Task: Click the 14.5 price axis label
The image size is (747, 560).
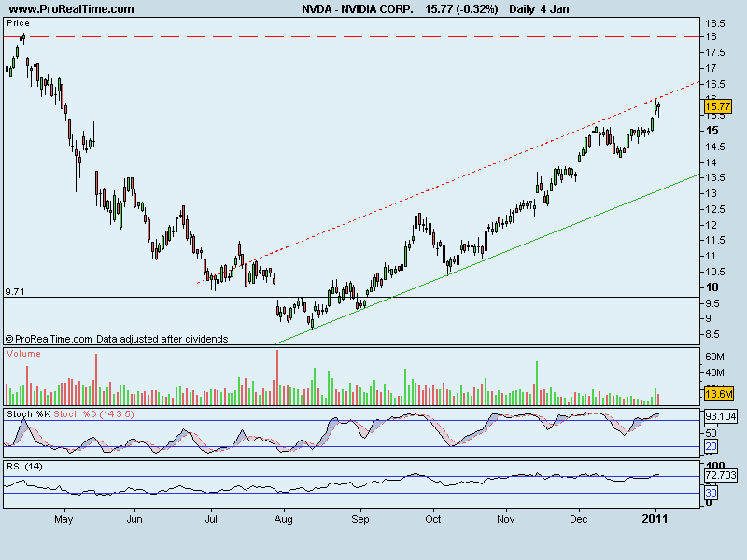Action: click(x=715, y=147)
